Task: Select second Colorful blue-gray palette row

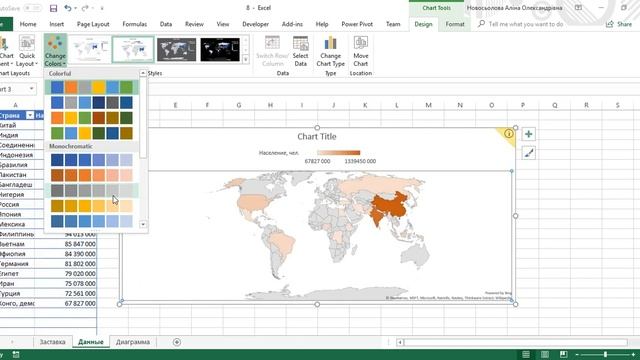Action: pyautogui.click(x=92, y=102)
